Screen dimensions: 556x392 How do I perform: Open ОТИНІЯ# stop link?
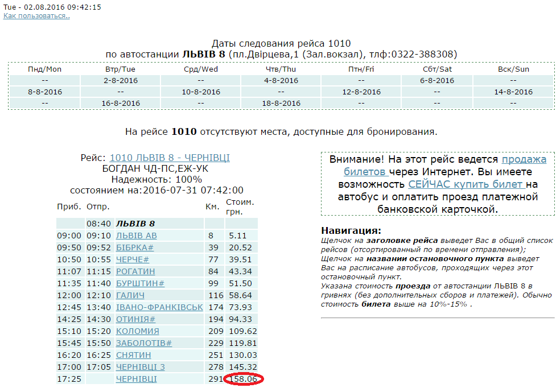pos(135,319)
